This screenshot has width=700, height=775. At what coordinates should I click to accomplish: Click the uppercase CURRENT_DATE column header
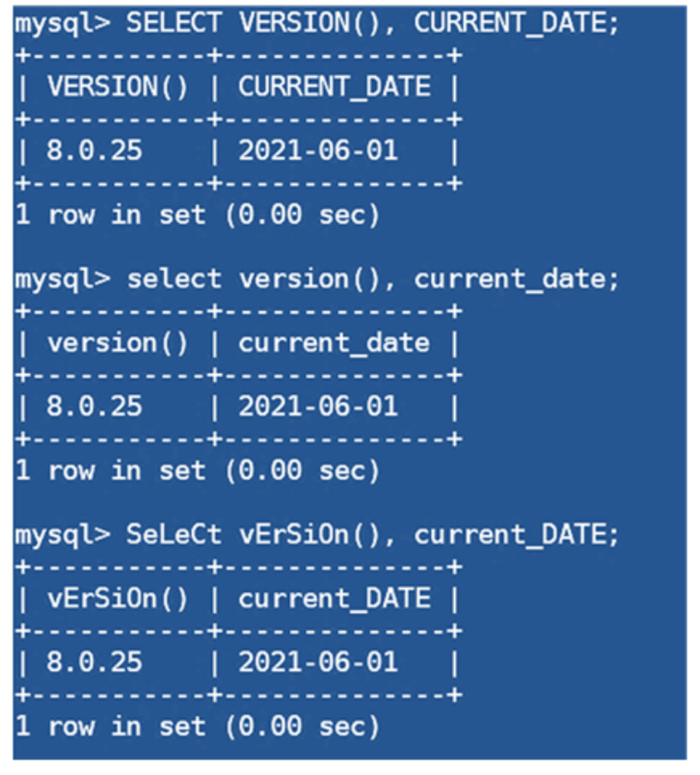pos(334,87)
